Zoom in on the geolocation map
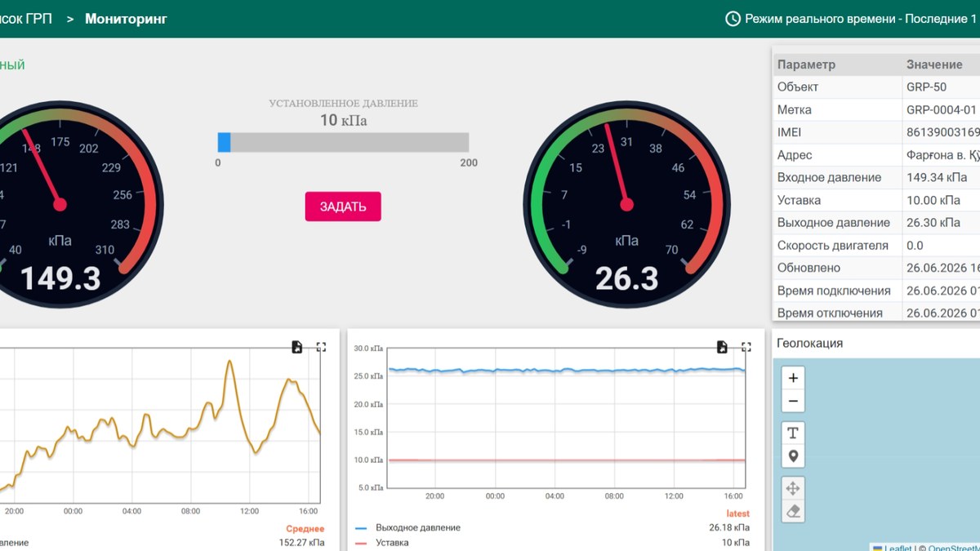Image resolution: width=980 pixels, height=551 pixels. tap(793, 378)
